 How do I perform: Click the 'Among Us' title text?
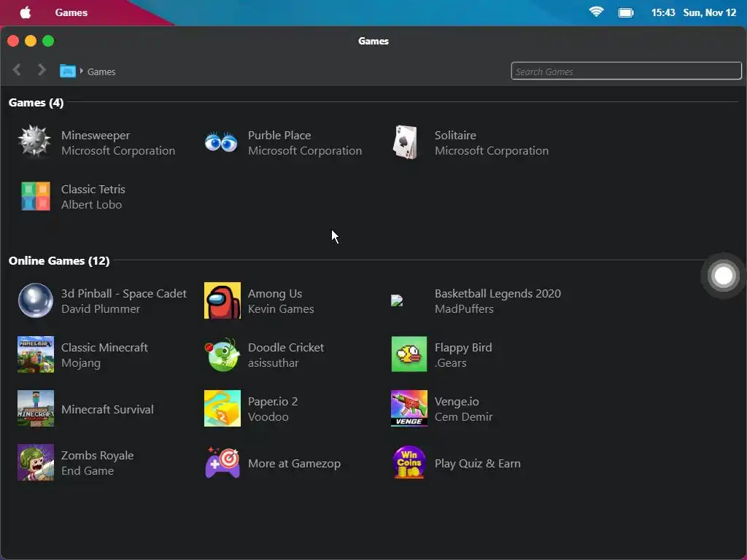point(275,294)
